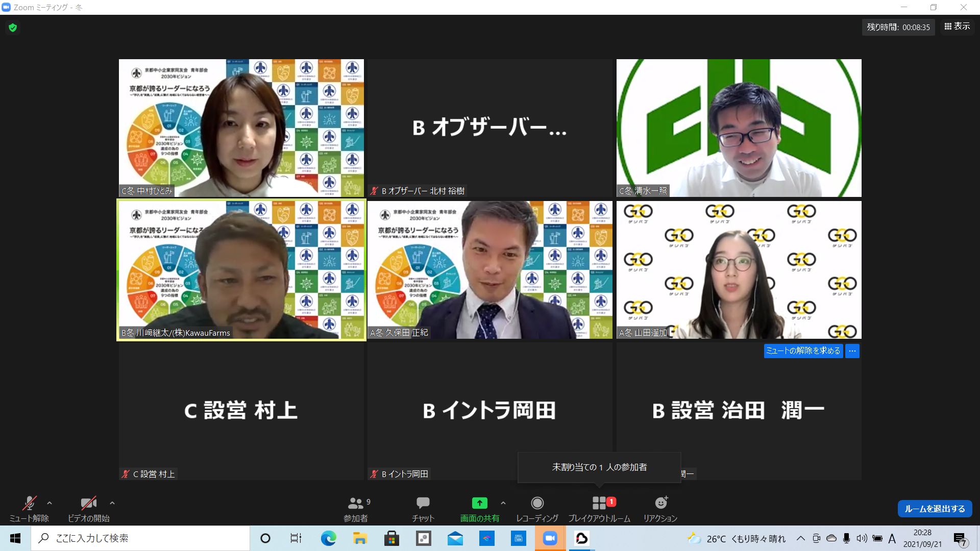Open リアクション reactions menu
The image size is (980, 551).
(x=660, y=508)
